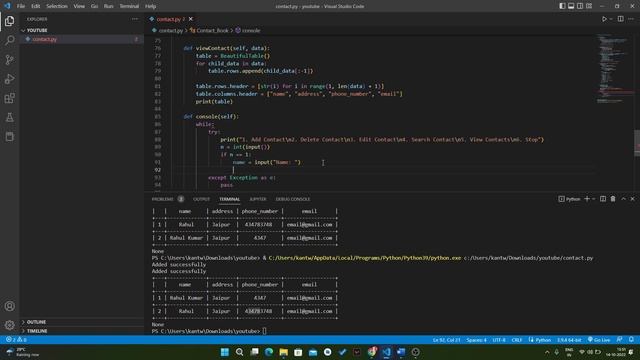This screenshot has height=360, width=640.
Task: Click the Run Python File play button
Action: click(604, 19)
